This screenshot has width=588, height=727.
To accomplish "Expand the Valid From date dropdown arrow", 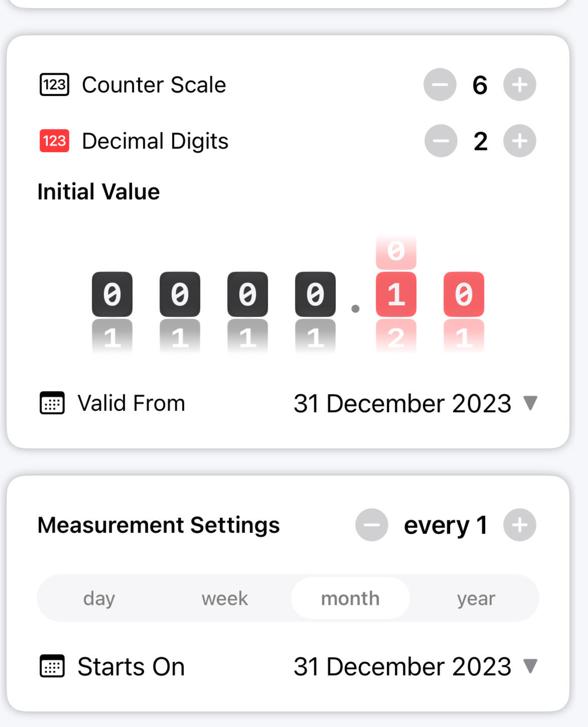I will point(530,403).
